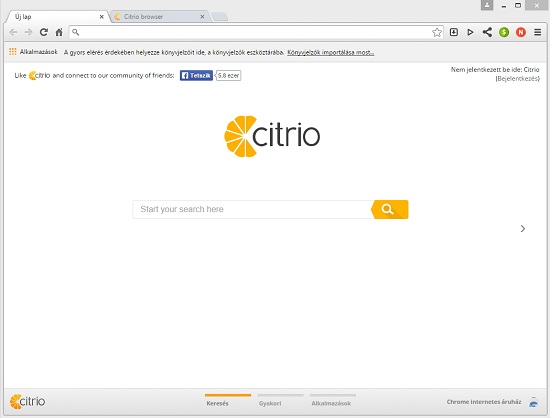Close the Citrio browser tab
This screenshot has width=550, height=418.
[x=202, y=16]
